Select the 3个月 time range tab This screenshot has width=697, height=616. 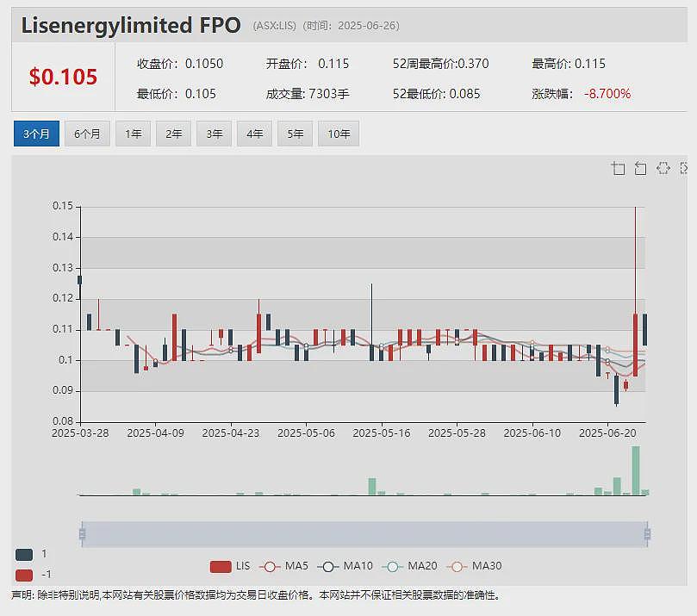coord(36,134)
